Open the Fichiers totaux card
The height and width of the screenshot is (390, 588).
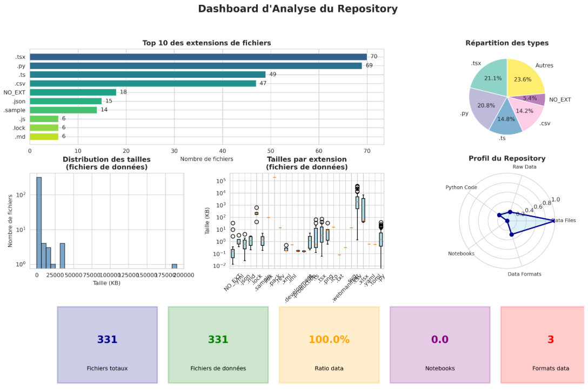tap(107, 345)
